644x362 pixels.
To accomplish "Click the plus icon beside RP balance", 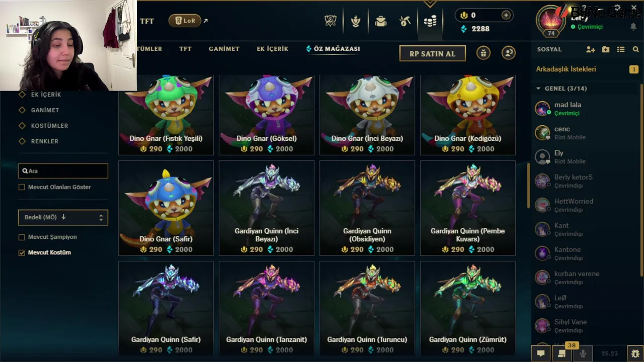I will click(x=506, y=16).
